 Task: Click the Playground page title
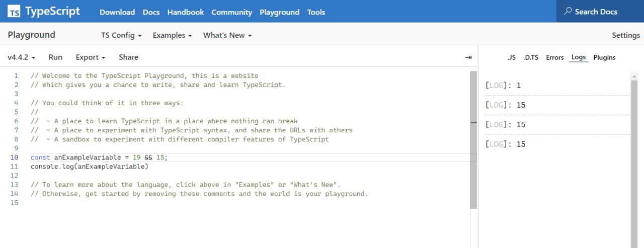click(32, 35)
